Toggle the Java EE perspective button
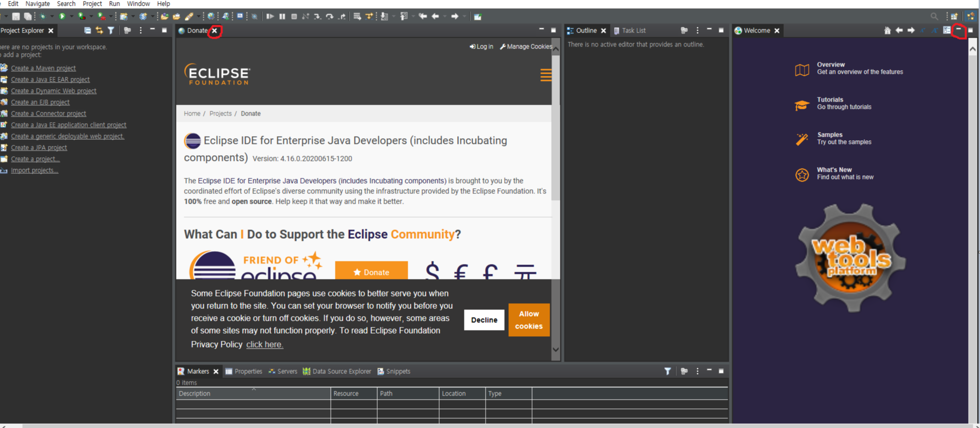Viewport: 980px width, 428px height. click(971, 17)
